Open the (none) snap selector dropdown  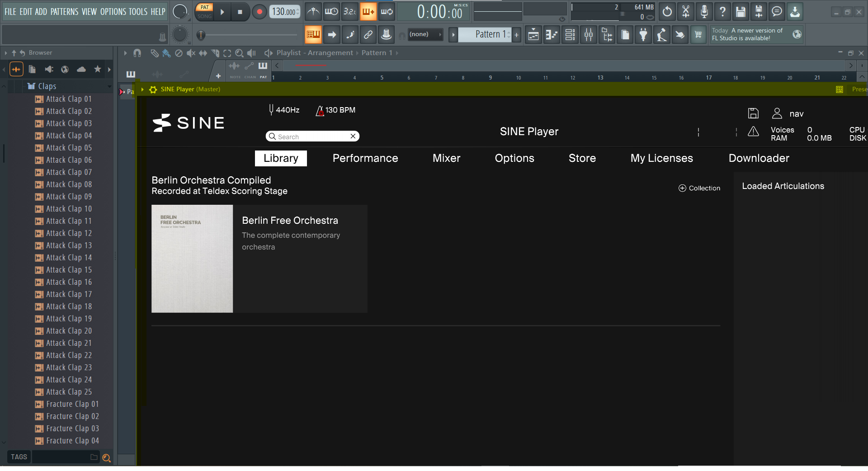[425, 34]
